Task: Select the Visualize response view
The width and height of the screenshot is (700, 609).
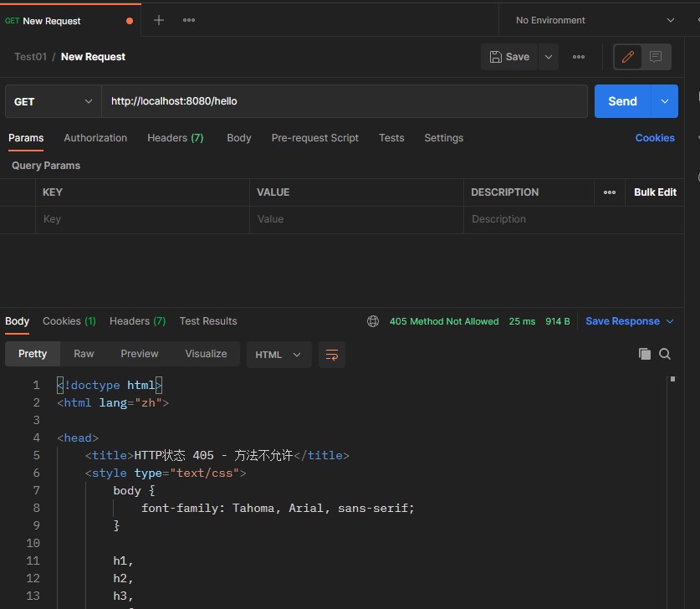Action: coord(206,354)
